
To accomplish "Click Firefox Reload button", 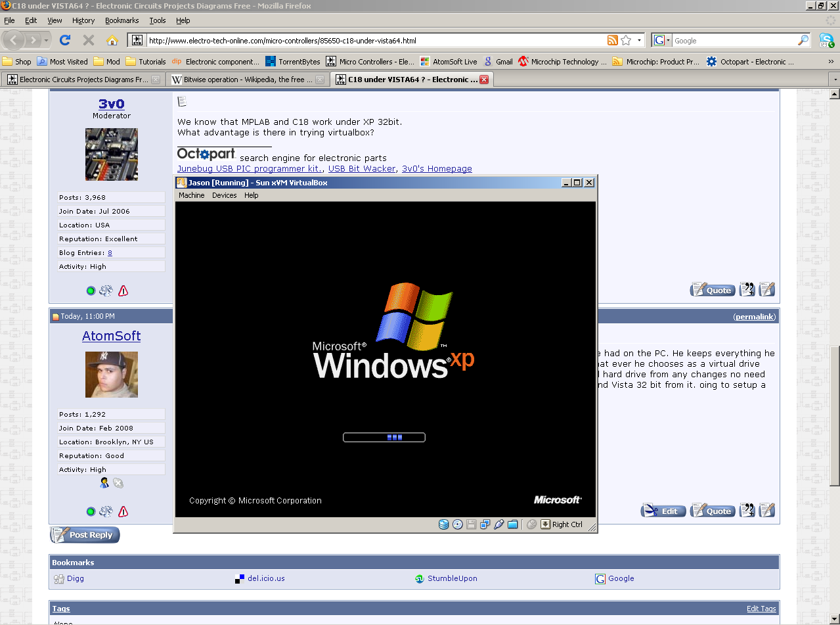I will [x=65, y=40].
